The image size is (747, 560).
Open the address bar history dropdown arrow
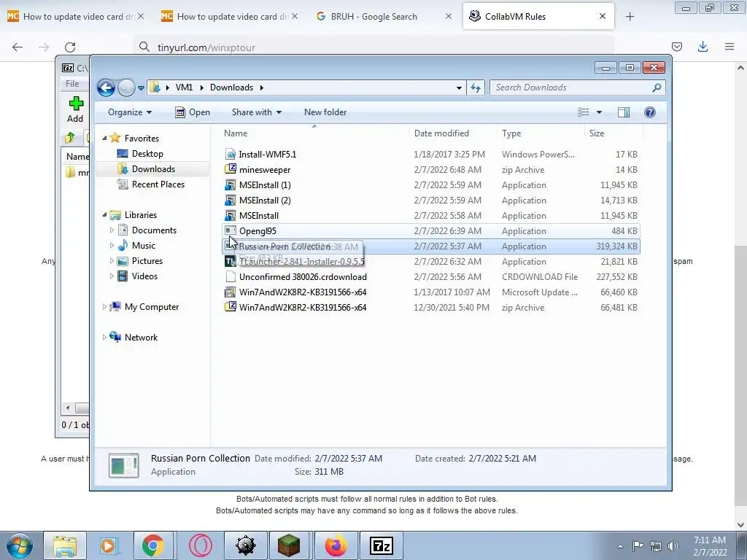[x=459, y=88]
